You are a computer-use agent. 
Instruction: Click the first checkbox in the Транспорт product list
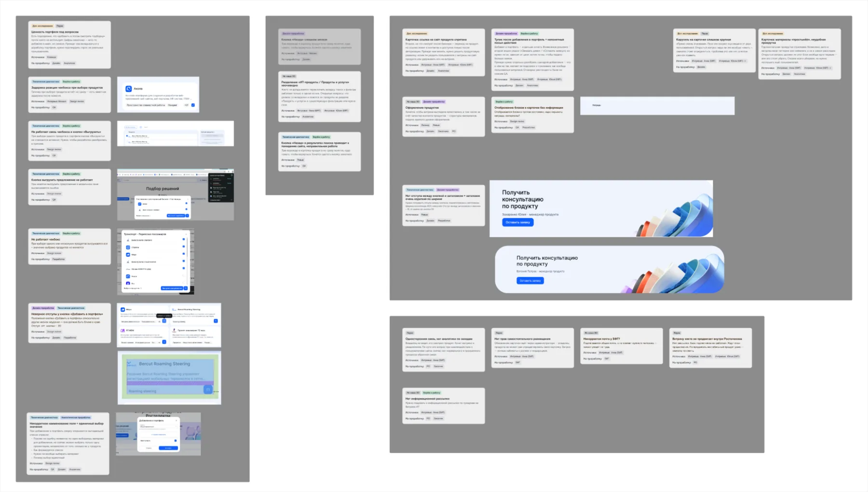point(184,240)
